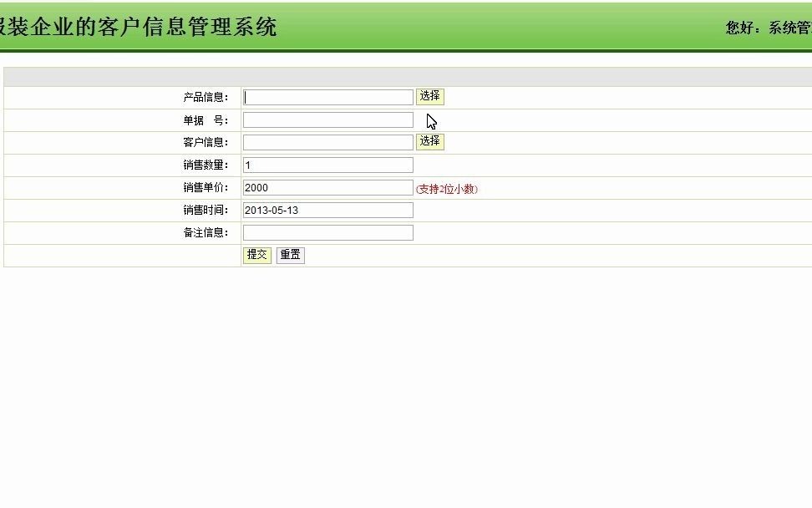812x508 pixels.
Task: Click inside the 产品信息 text field
Action: 326,96
